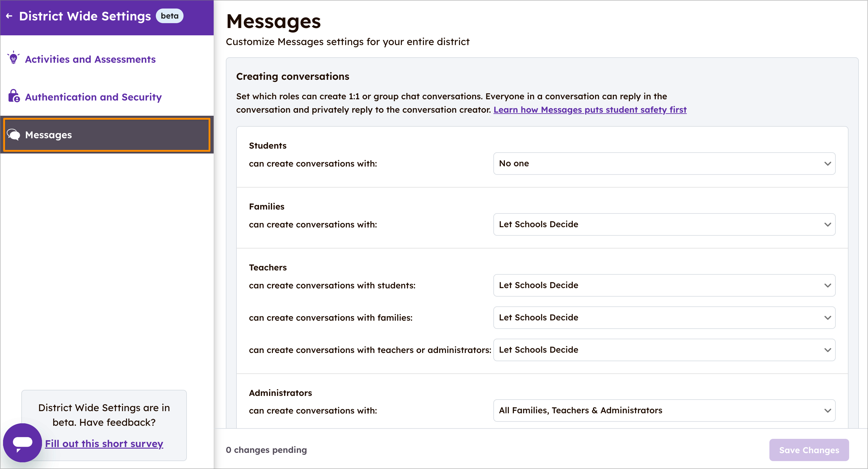Click the beta badge in the header
This screenshot has height=469, width=868.
pos(170,16)
